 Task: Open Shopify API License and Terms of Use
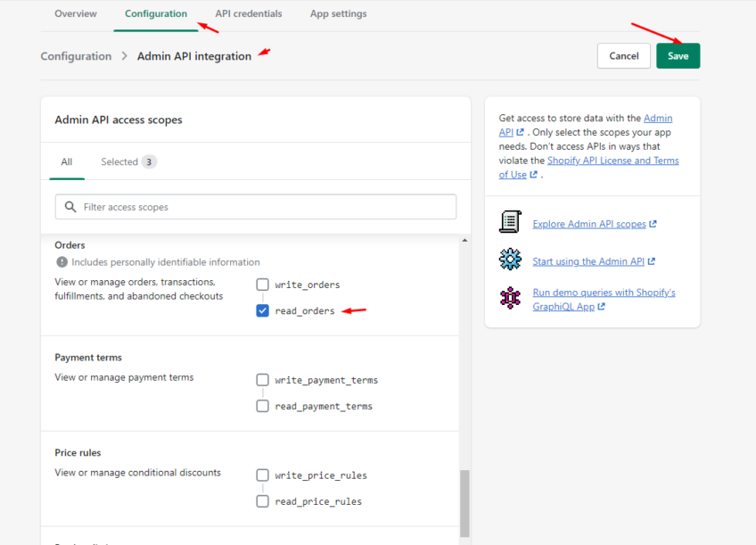[612, 161]
